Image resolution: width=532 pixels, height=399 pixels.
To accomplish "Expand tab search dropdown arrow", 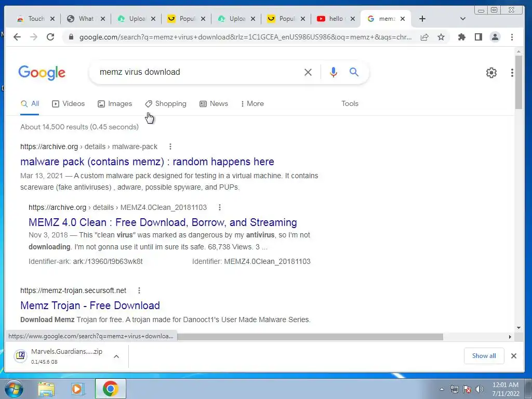I will point(462,19).
